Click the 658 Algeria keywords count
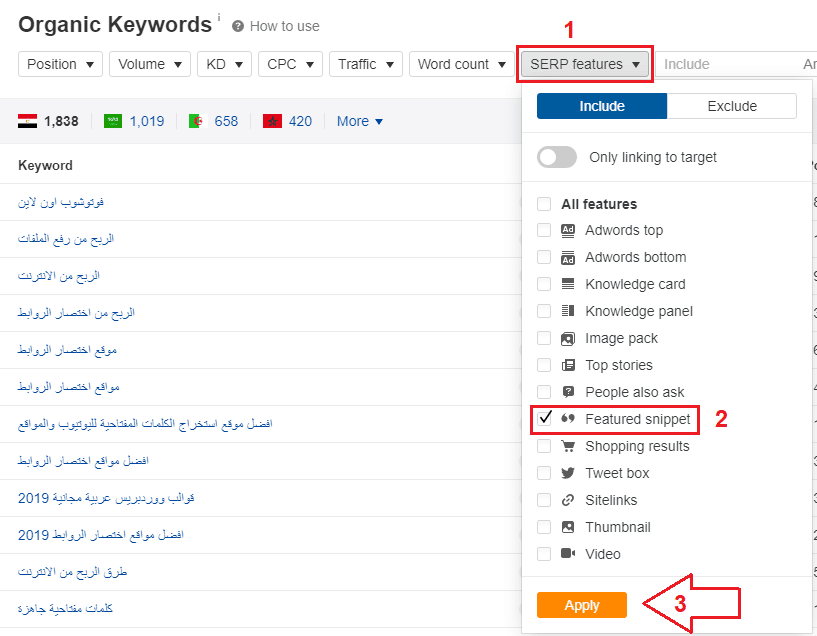 coord(226,121)
